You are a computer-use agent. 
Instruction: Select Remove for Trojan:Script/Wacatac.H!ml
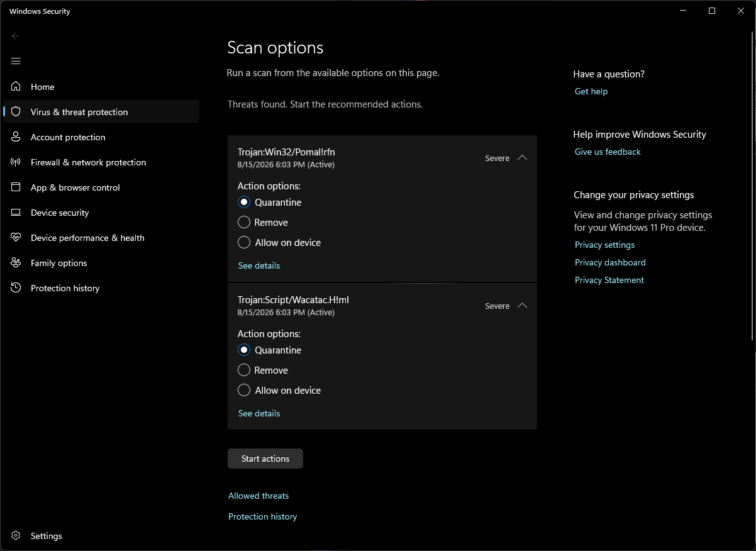click(x=244, y=370)
